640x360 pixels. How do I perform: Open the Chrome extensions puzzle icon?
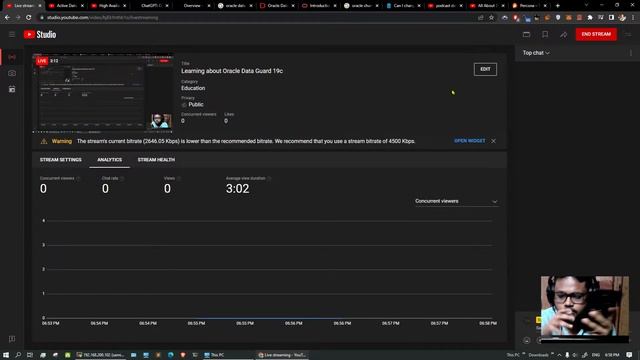point(590,18)
